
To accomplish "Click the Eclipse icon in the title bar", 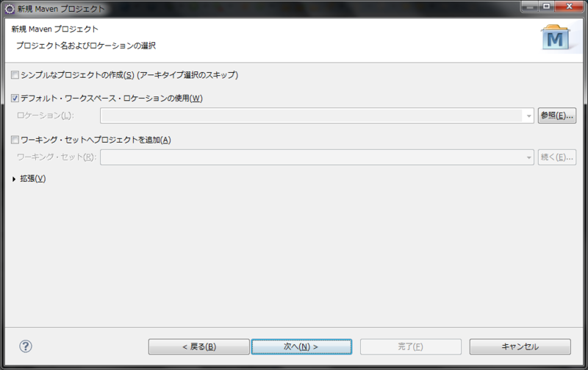I will pos(10,9).
